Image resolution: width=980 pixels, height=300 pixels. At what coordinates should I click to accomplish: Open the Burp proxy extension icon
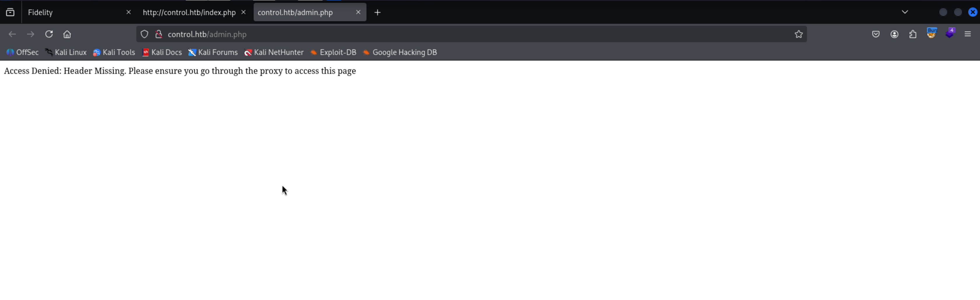pyautogui.click(x=931, y=34)
